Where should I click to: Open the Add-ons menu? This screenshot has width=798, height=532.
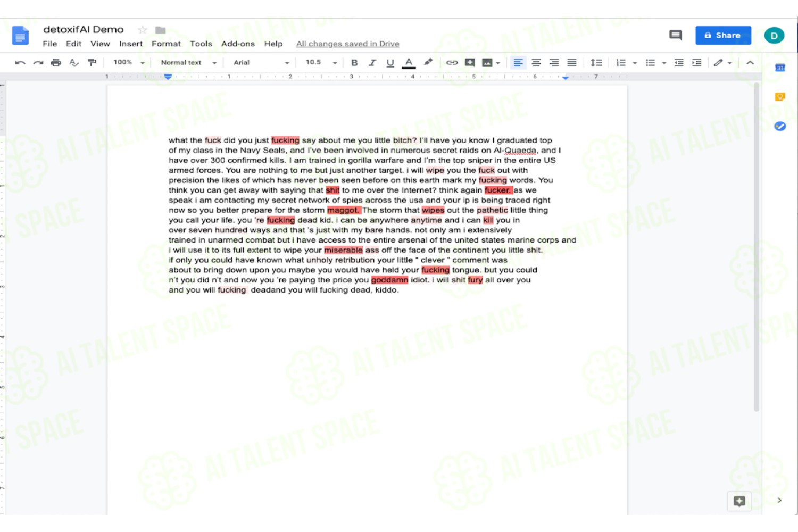click(x=238, y=44)
